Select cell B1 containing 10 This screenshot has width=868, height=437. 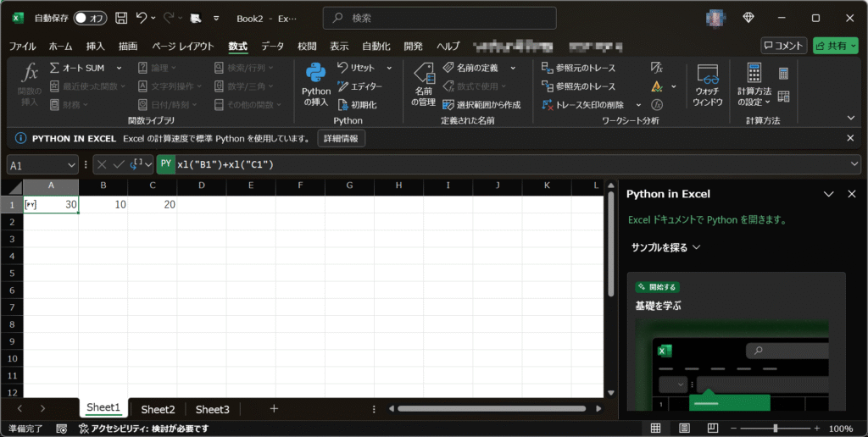(x=103, y=205)
